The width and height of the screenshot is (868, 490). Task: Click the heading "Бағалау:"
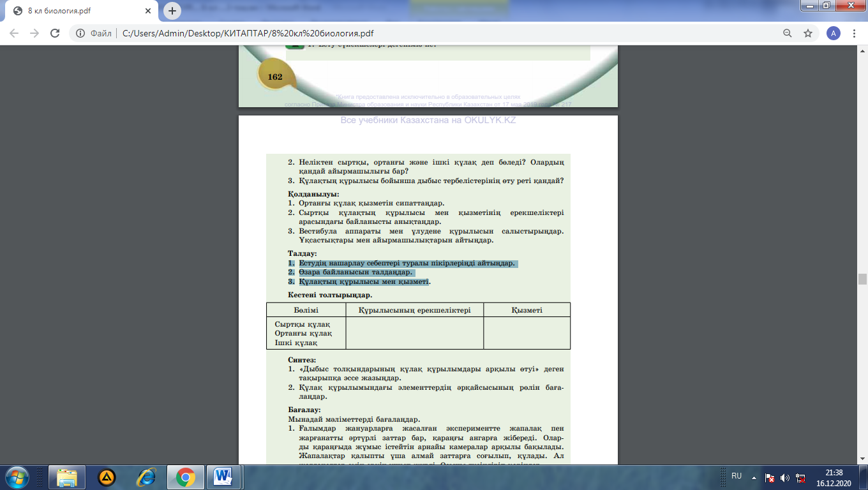tap(304, 410)
